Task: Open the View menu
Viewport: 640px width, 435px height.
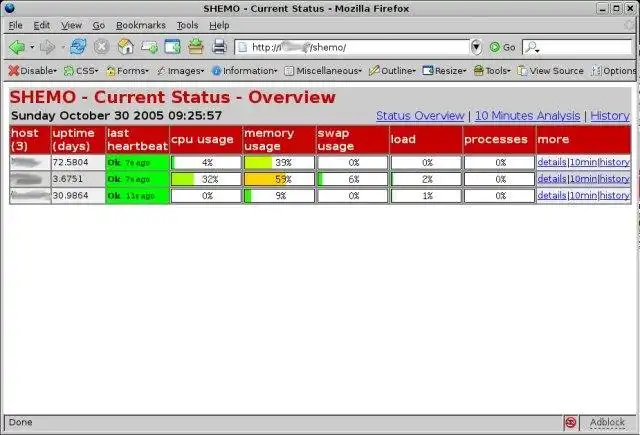Action: pyautogui.click(x=71, y=25)
